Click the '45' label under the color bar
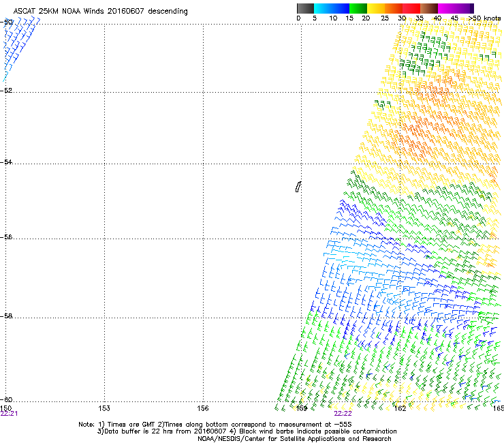 pyautogui.click(x=454, y=18)
